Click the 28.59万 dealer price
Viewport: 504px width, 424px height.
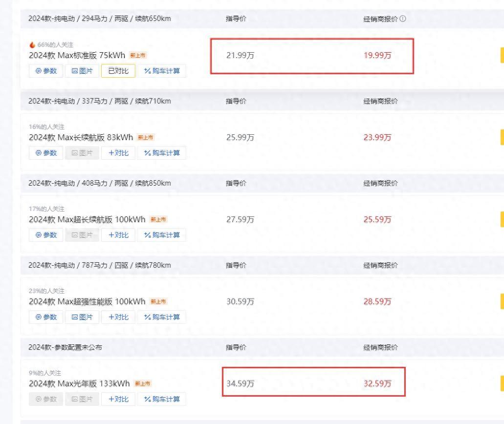tap(377, 301)
